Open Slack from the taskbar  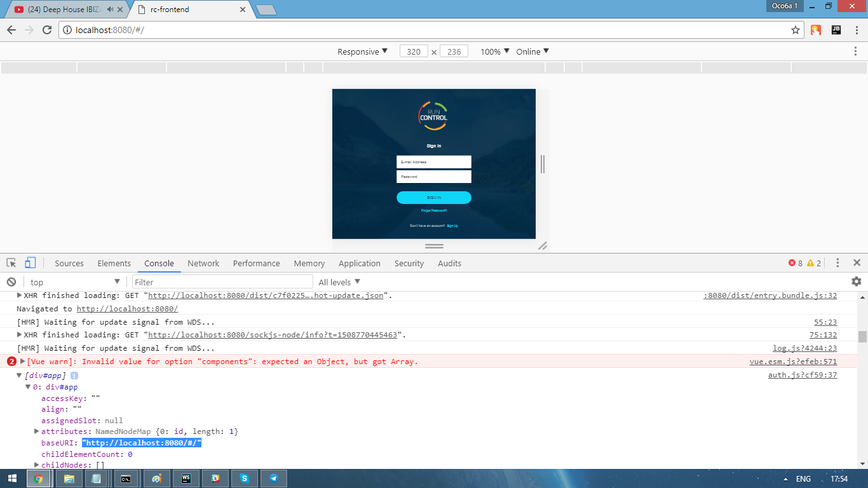(x=215, y=478)
